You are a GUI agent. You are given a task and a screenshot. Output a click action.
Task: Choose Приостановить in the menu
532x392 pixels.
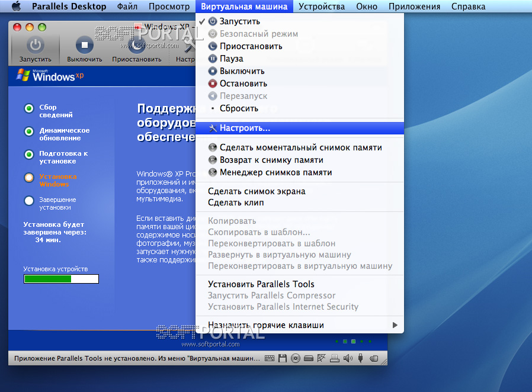click(x=300, y=46)
